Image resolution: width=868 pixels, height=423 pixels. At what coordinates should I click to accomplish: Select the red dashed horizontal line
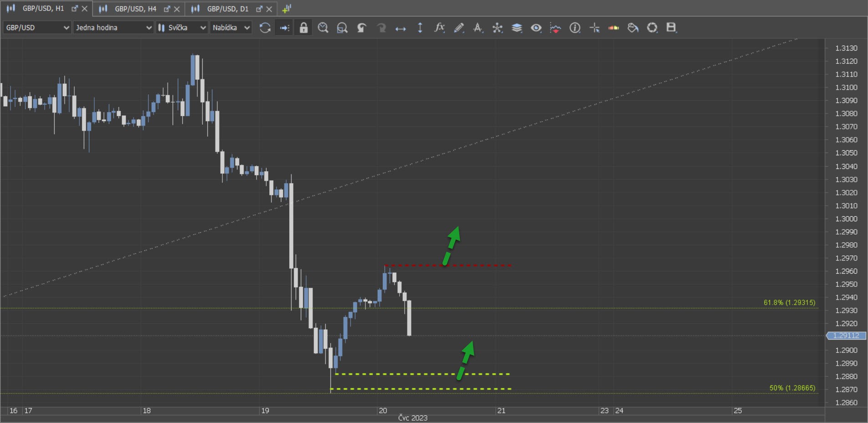point(448,265)
